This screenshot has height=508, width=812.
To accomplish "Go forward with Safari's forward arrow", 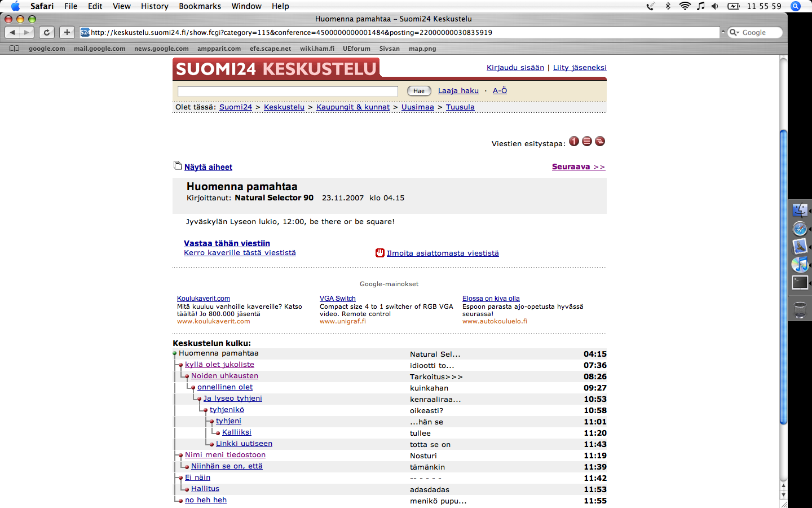I will 27,33.
